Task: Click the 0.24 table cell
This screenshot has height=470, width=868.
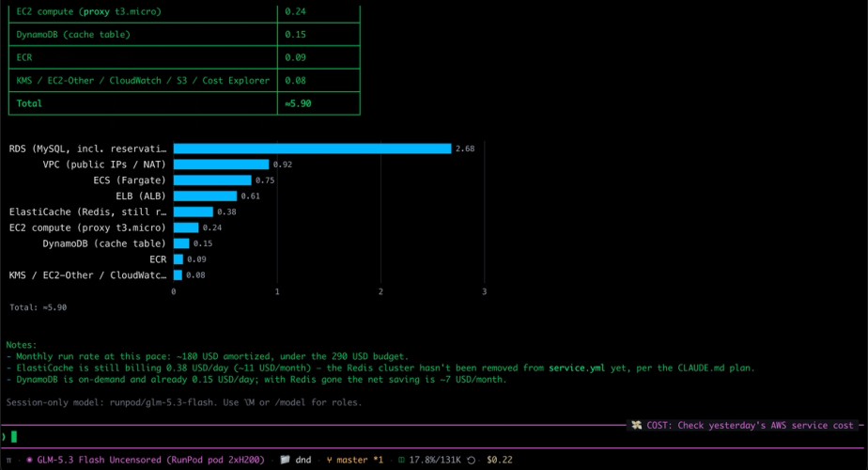Action: pyautogui.click(x=318, y=11)
